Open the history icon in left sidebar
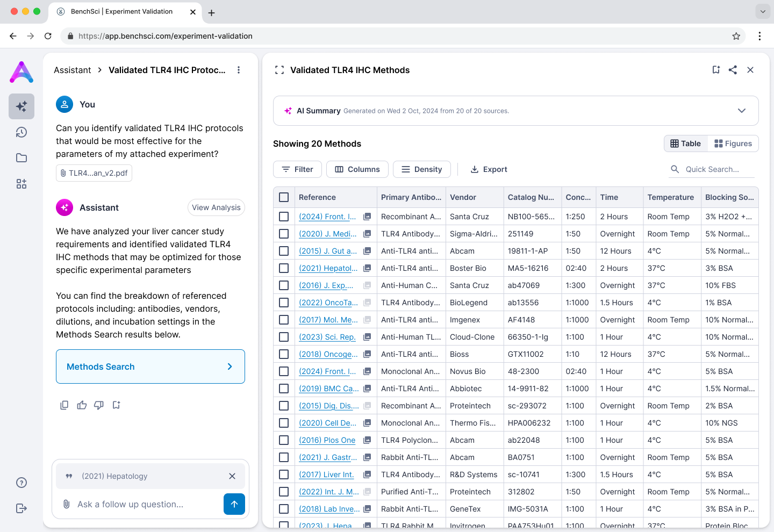Viewport: 774px width, 532px height. (x=21, y=132)
